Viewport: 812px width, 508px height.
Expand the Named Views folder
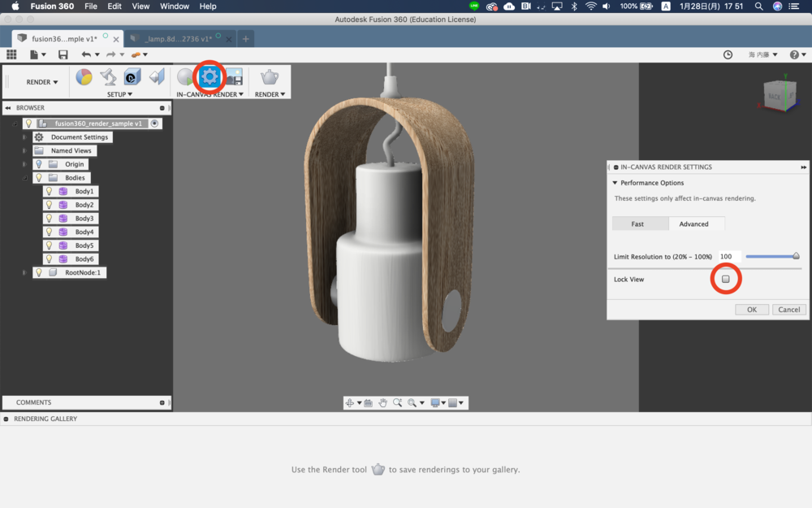[x=24, y=151]
